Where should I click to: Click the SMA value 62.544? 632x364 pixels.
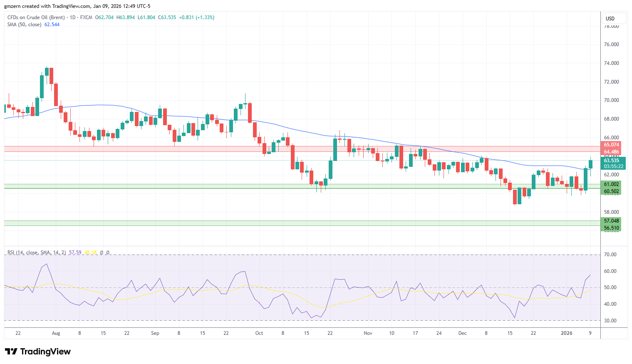click(x=52, y=25)
